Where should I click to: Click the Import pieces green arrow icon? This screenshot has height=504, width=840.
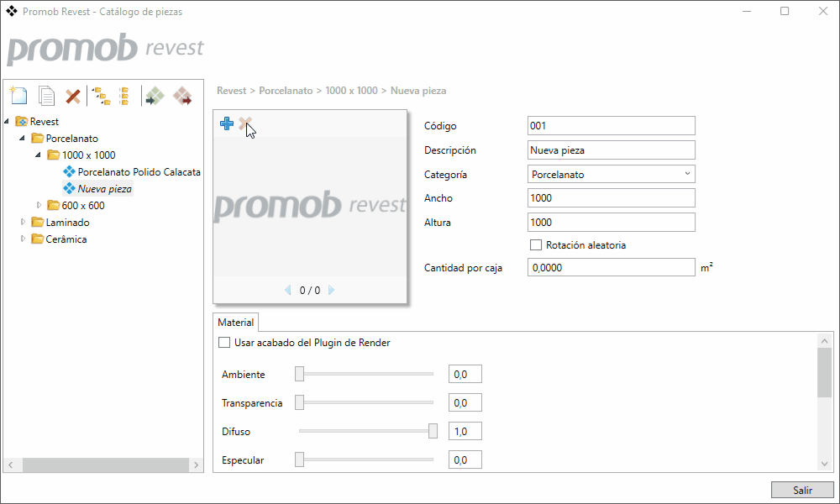(x=155, y=96)
